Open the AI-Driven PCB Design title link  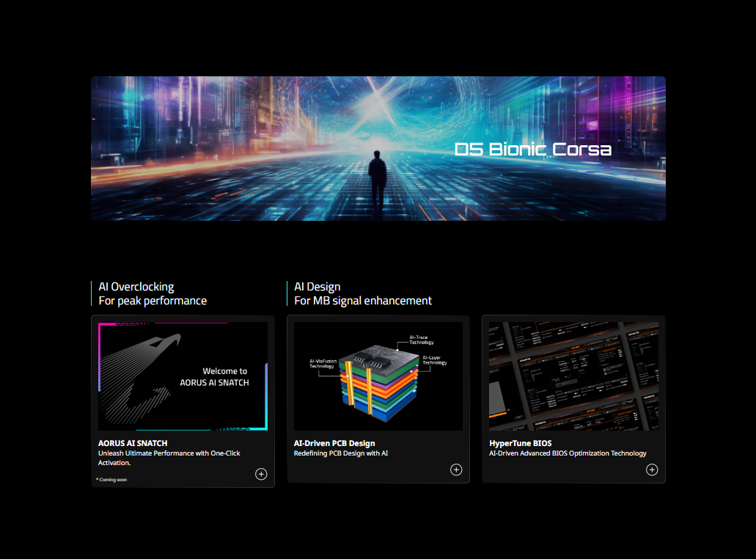click(x=334, y=443)
